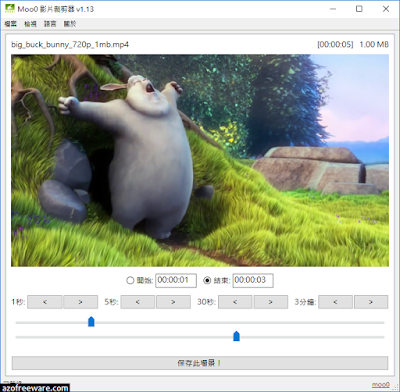Click the file size 1.00 MB
Viewport: 400px width, 392px height.
(374, 44)
